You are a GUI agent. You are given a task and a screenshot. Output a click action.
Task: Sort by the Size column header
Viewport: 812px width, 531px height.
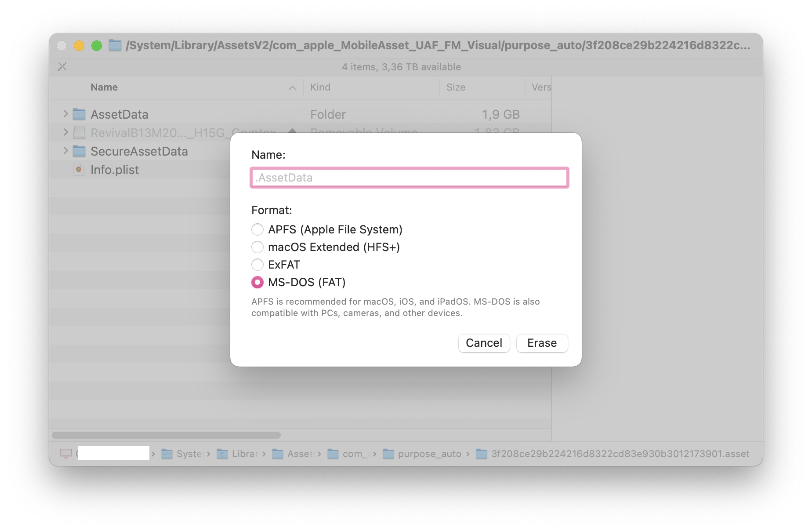456,87
